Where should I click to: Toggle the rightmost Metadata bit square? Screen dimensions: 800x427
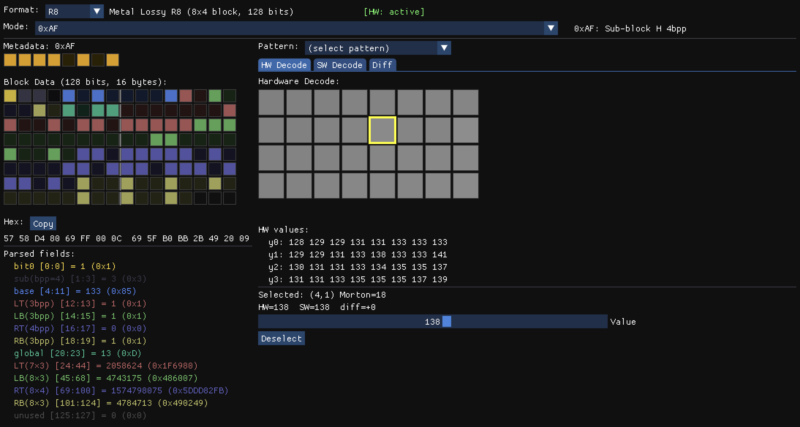[112, 60]
